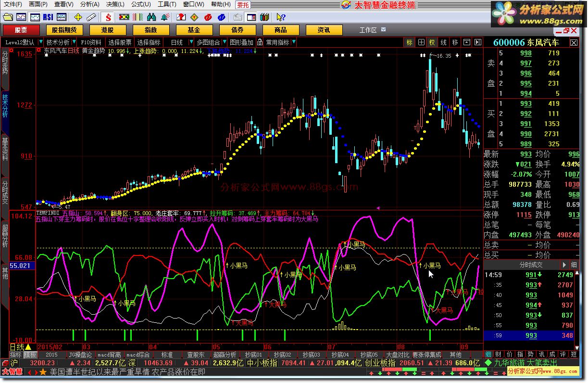
Task: Click the window layout panel icon
Action: [251, 17]
